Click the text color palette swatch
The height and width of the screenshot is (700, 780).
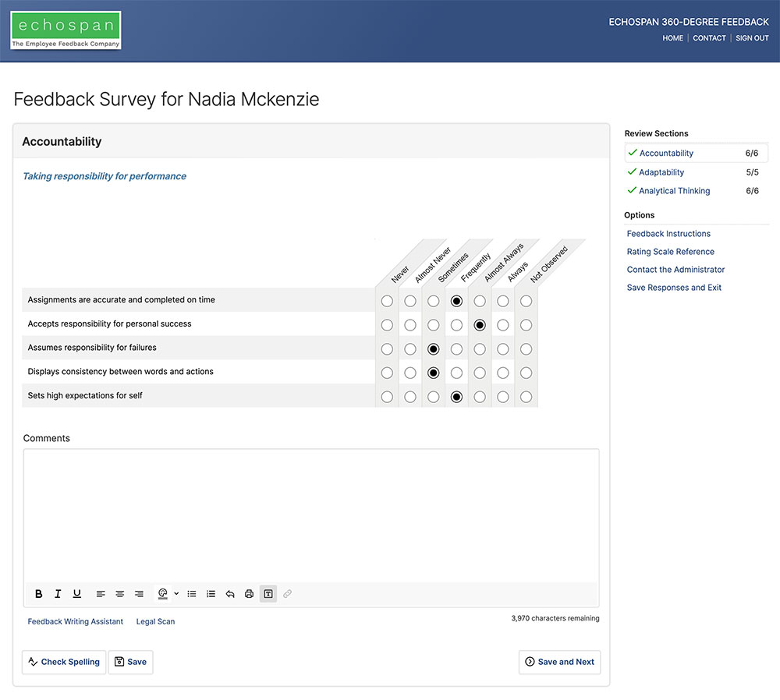click(x=162, y=594)
